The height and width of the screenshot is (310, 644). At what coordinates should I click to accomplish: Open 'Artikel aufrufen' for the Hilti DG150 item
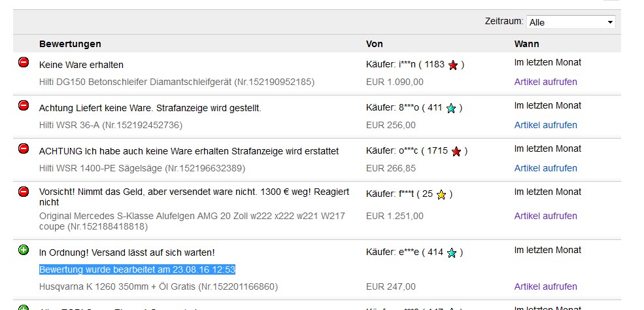click(x=545, y=82)
